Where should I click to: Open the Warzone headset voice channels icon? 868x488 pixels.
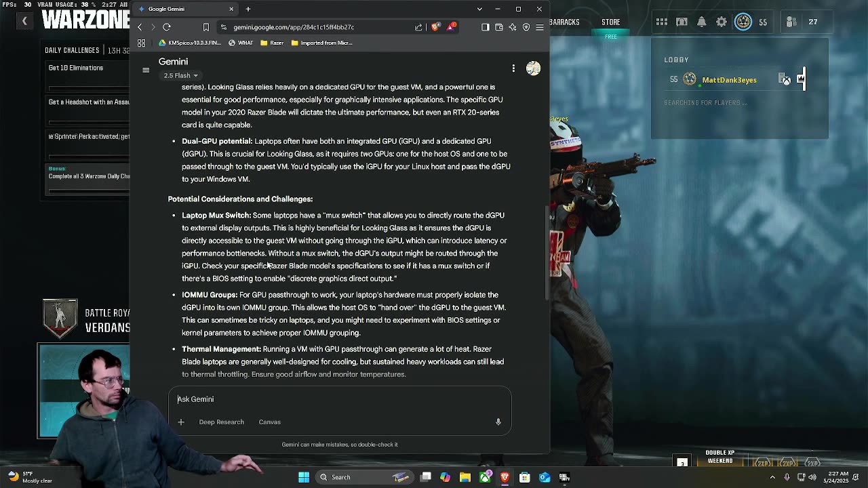[682, 22]
